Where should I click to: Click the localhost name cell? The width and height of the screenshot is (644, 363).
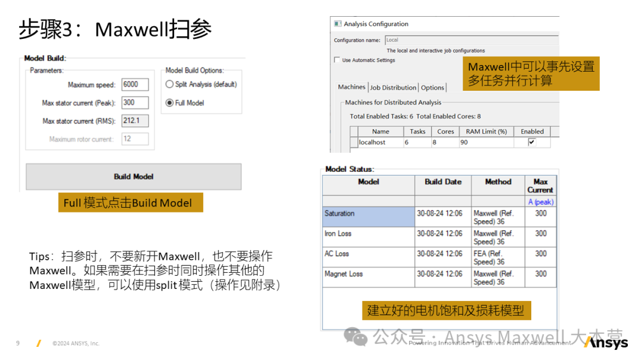[380, 142]
